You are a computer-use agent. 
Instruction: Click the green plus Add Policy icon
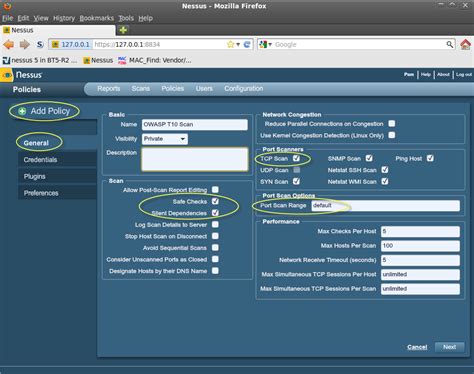[22, 111]
